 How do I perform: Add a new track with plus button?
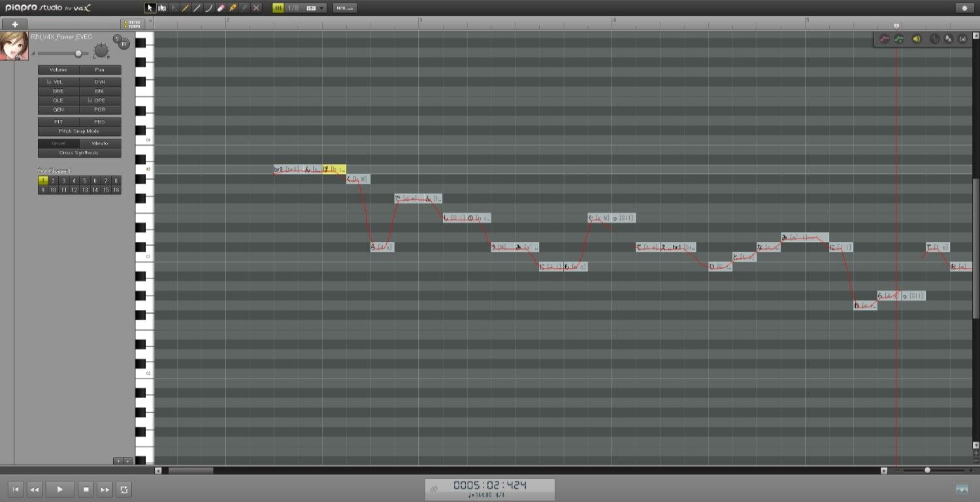coord(14,24)
